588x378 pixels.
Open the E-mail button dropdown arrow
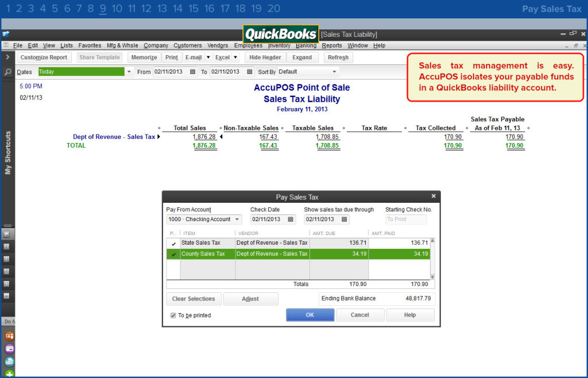pyautogui.click(x=208, y=57)
